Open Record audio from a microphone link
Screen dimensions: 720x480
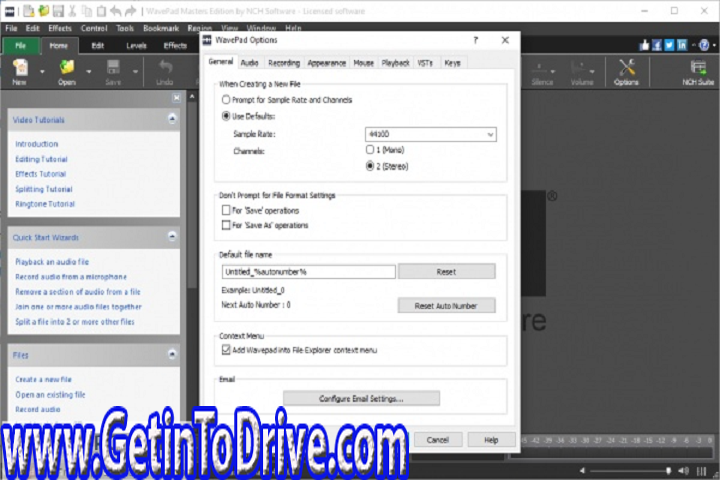pyautogui.click(x=71, y=277)
